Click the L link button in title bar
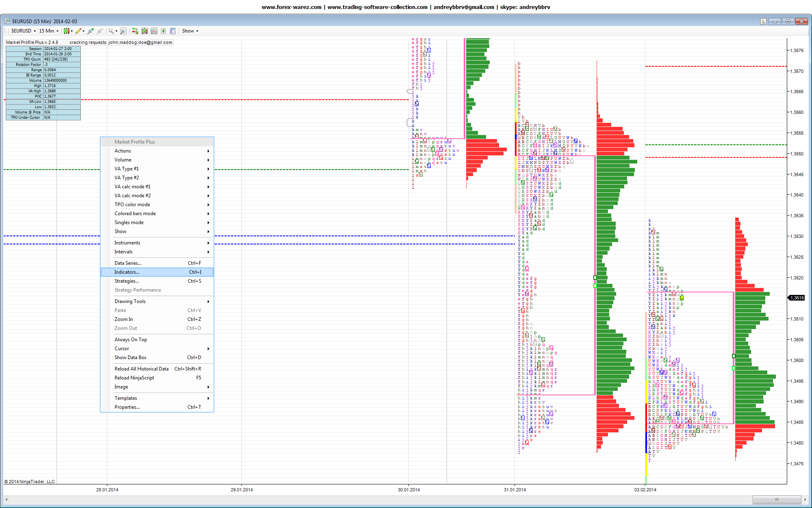Viewport: 812px width, 508px height. tap(763, 22)
